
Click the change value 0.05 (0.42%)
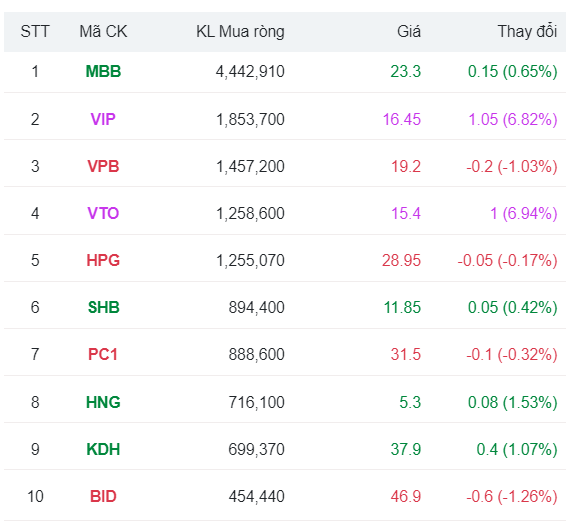[513, 307]
